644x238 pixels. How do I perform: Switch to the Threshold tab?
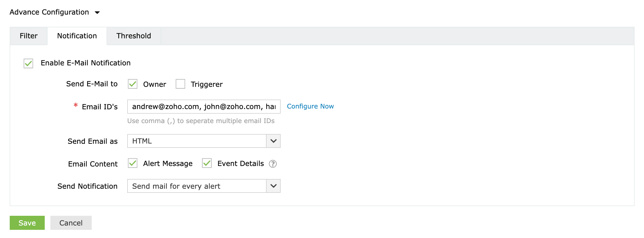[x=133, y=36]
